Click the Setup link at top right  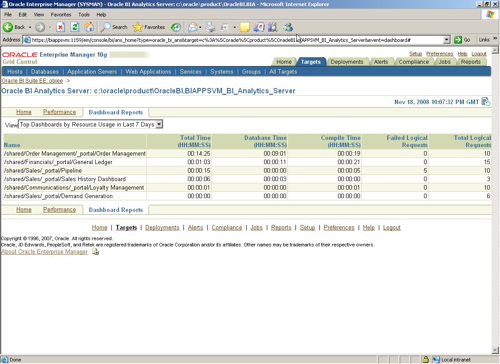coord(415,54)
